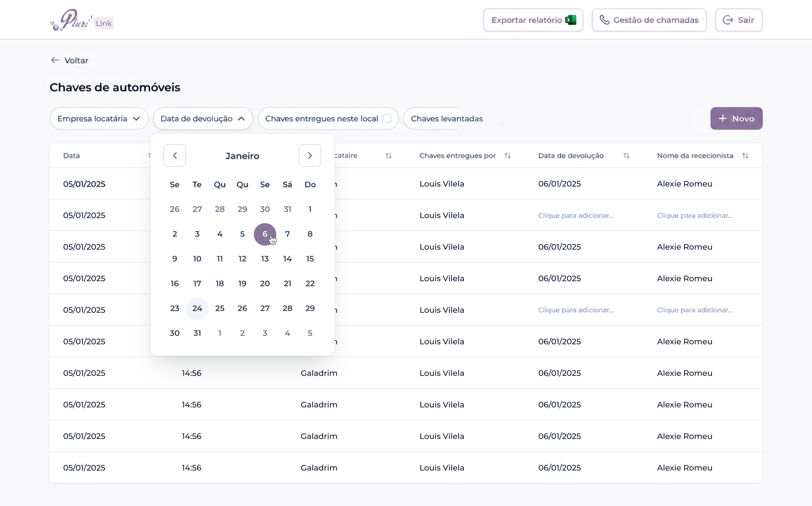Viewport: 812px width, 506px height.
Task: Pick day 28 in the week of 23
Action: point(287,309)
